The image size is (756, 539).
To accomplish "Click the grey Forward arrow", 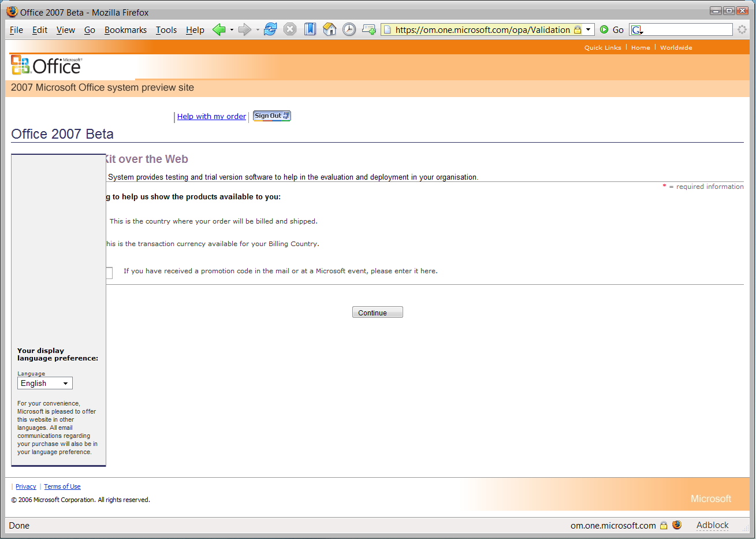I will tap(245, 29).
